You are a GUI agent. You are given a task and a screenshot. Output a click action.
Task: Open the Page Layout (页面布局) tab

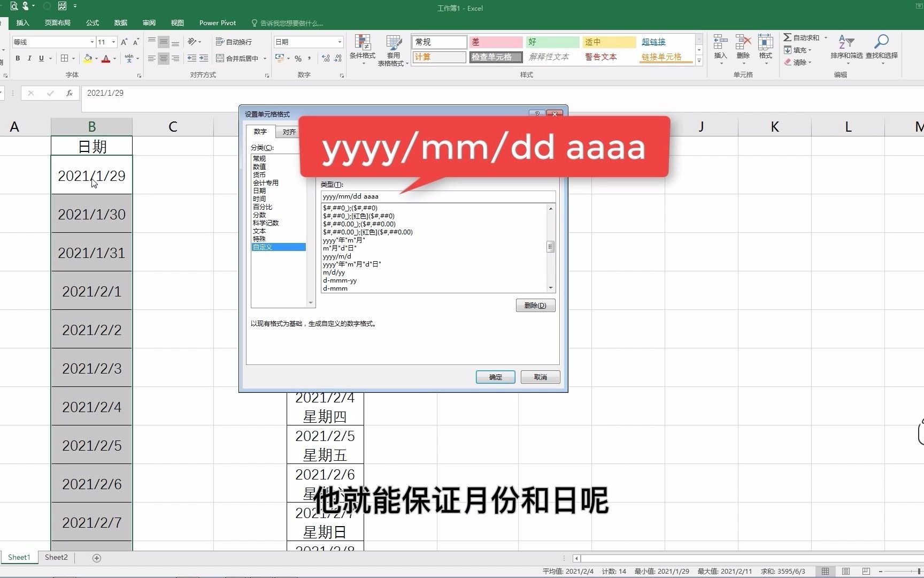[58, 23]
